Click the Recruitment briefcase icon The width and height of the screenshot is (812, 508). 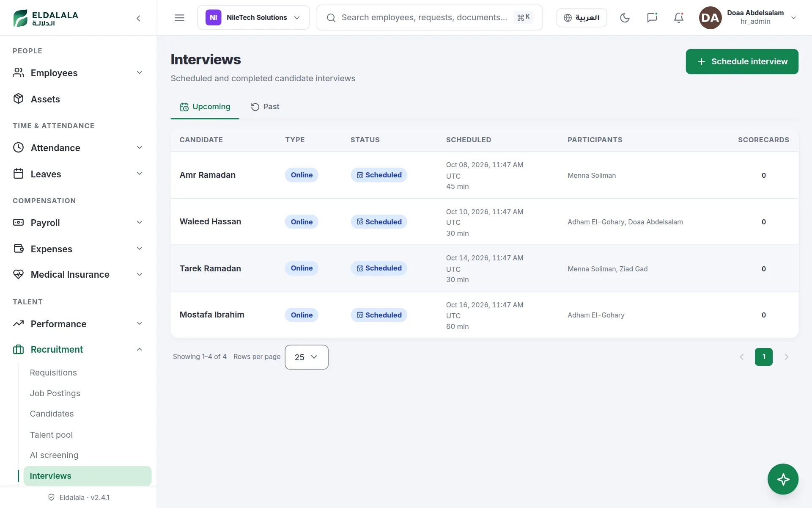[x=18, y=349]
